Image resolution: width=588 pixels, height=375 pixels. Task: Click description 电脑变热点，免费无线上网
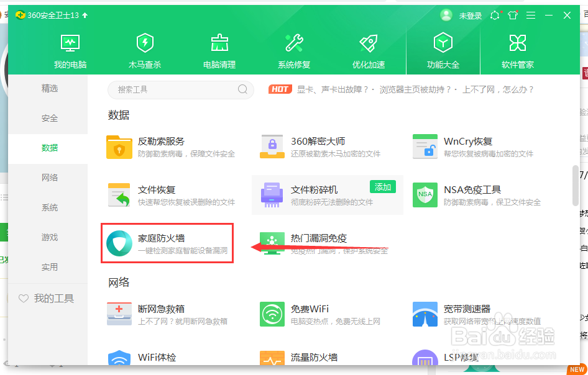[336, 322]
